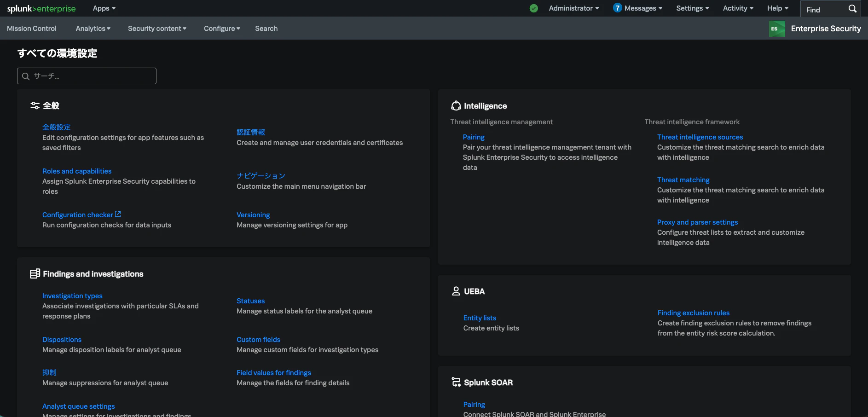Click the sliders icon next to 全般
Image resolution: width=868 pixels, height=417 pixels.
coord(35,105)
